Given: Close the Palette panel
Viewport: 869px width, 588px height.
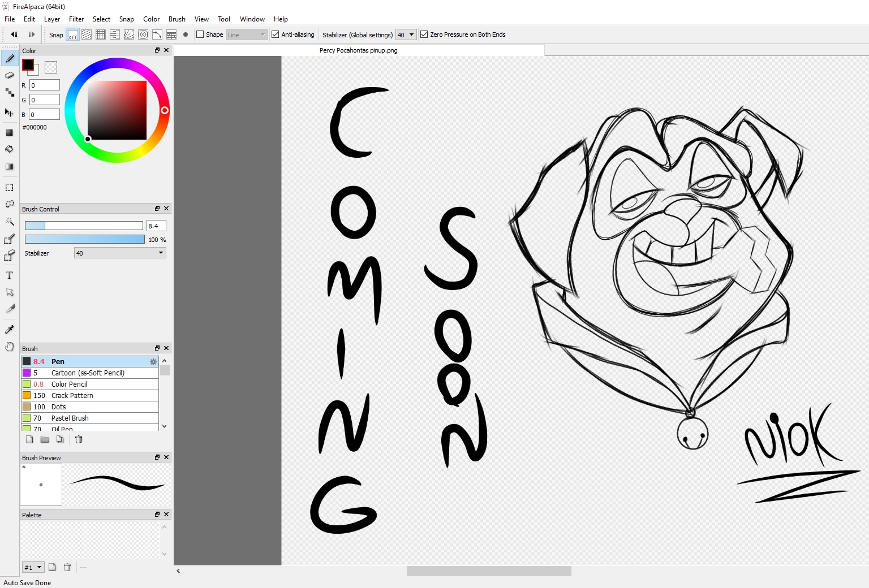Looking at the screenshot, I should pyautogui.click(x=166, y=514).
